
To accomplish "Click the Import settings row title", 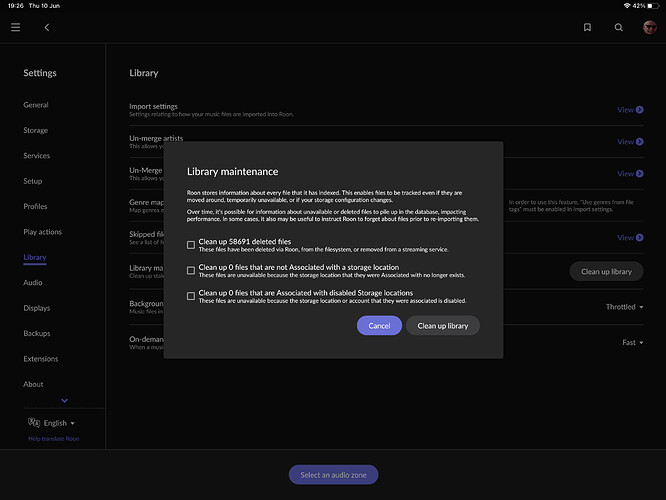I will click(153, 106).
